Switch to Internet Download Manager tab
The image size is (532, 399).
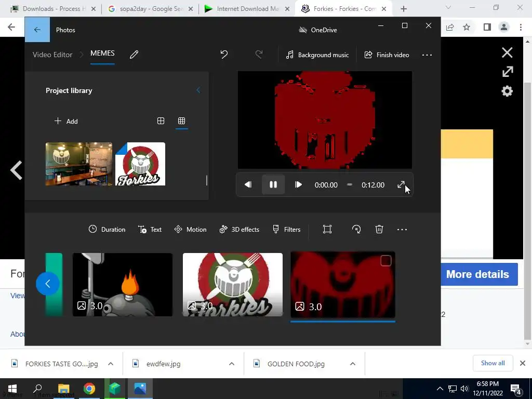coord(247,8)
